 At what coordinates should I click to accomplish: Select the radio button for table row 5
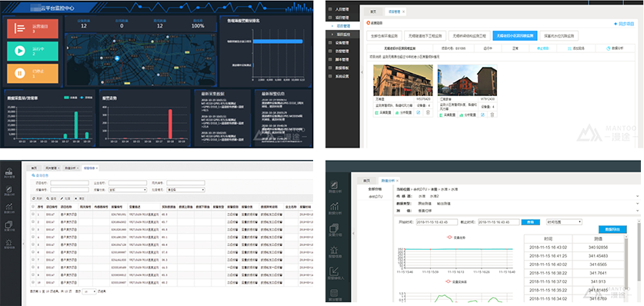(33, 245)
